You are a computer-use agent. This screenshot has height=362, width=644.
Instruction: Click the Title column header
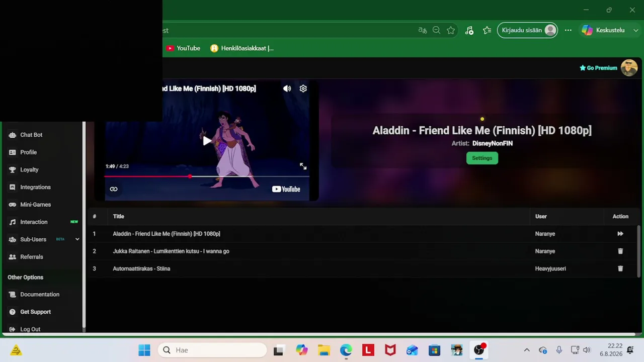tap(118, 216)
